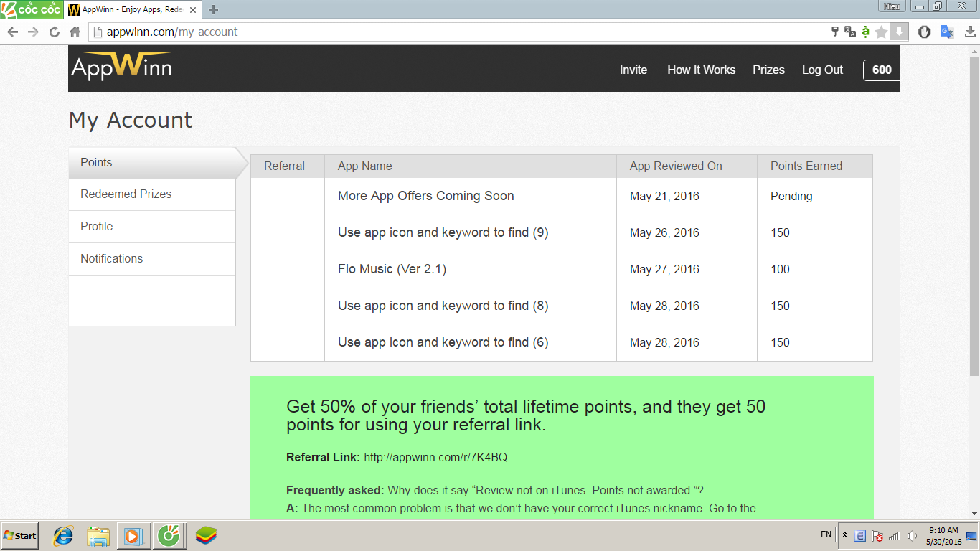Click the address bar URL field
The image size is (980, 551).
point(459,32)
